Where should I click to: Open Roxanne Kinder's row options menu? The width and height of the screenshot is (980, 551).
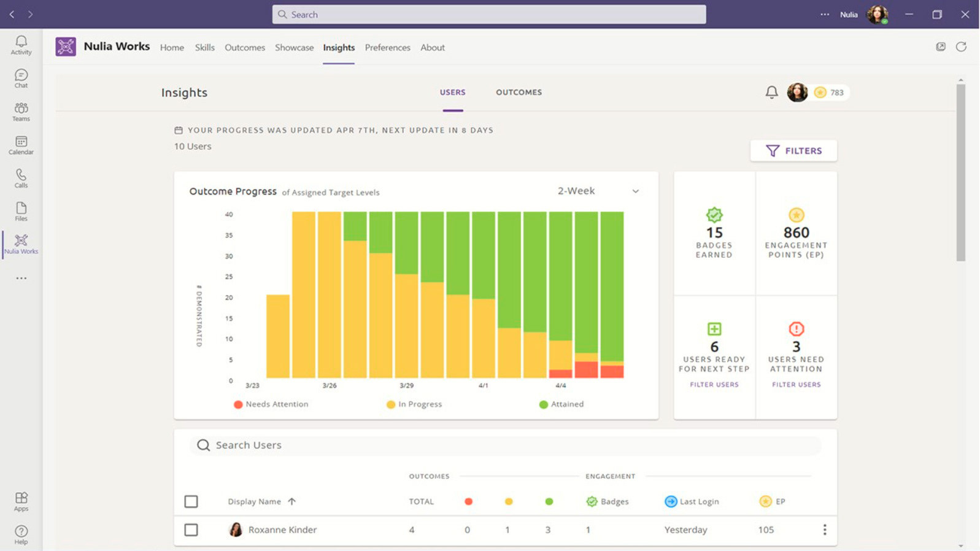point(824,530)
